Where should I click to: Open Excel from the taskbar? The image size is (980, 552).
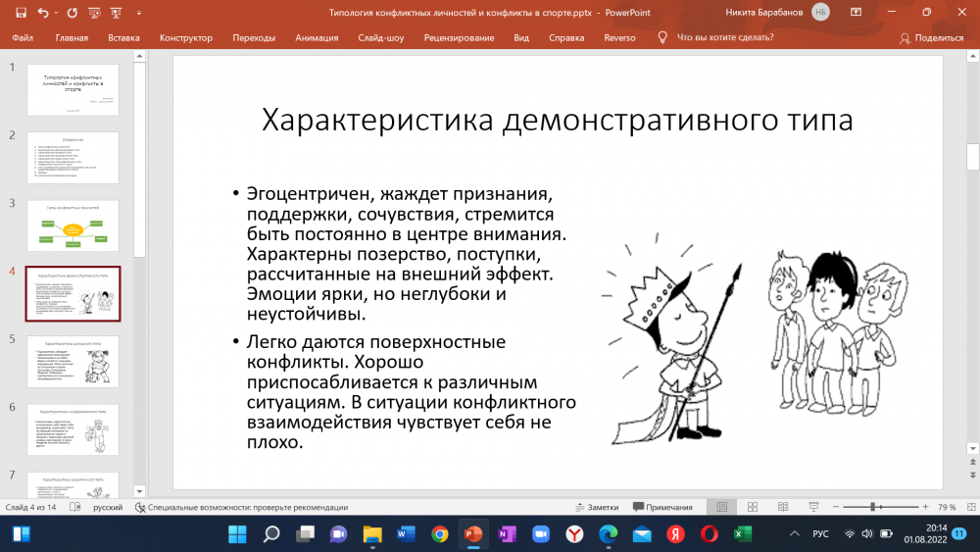742,534
